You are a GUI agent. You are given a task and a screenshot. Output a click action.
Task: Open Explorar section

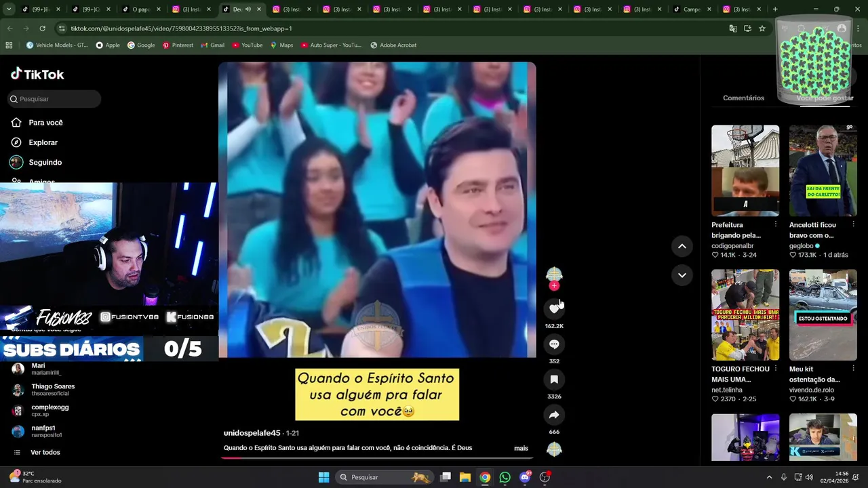click(x=43, y=142)
